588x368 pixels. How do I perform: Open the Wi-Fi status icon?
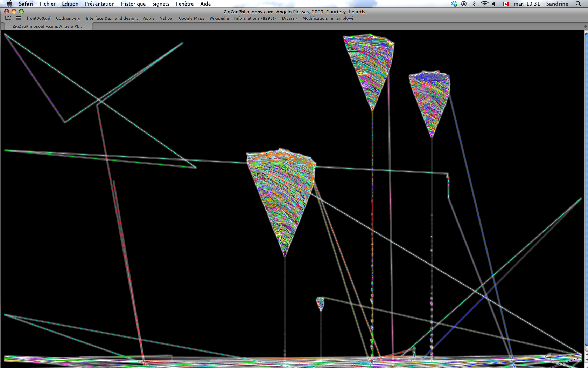[x=484, y=4]
